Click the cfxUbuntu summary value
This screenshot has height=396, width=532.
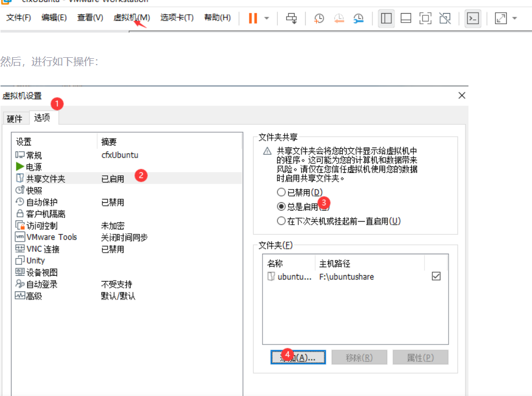(x=120, y=155)
